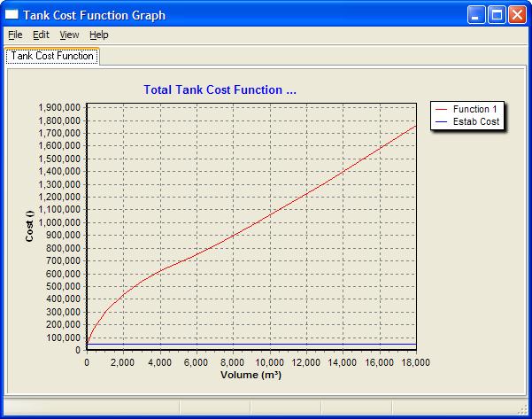
Task: Click the Volume (m³) axis label
Action: (x=251, y=375)
